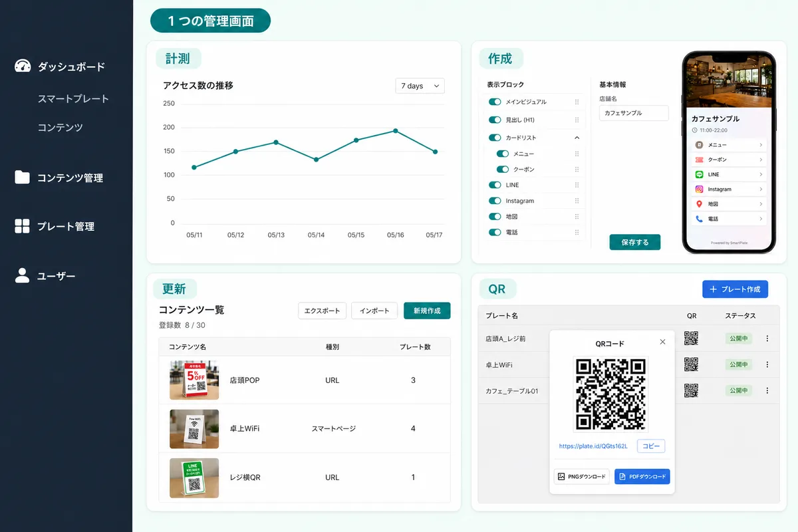
Task: Toggle LINE display block switch
Action: pos(495,185)
